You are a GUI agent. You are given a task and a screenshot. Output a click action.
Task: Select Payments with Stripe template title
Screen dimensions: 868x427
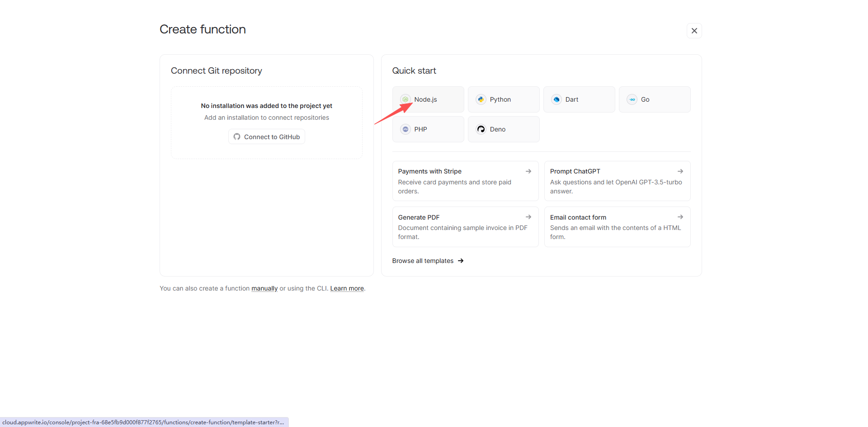[429, 171]
